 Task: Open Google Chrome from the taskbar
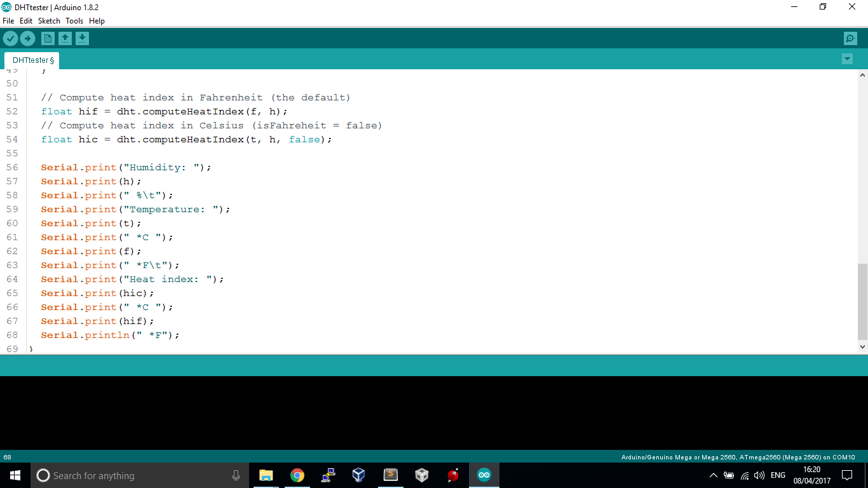pyautogui.click(x=297, y=475)
